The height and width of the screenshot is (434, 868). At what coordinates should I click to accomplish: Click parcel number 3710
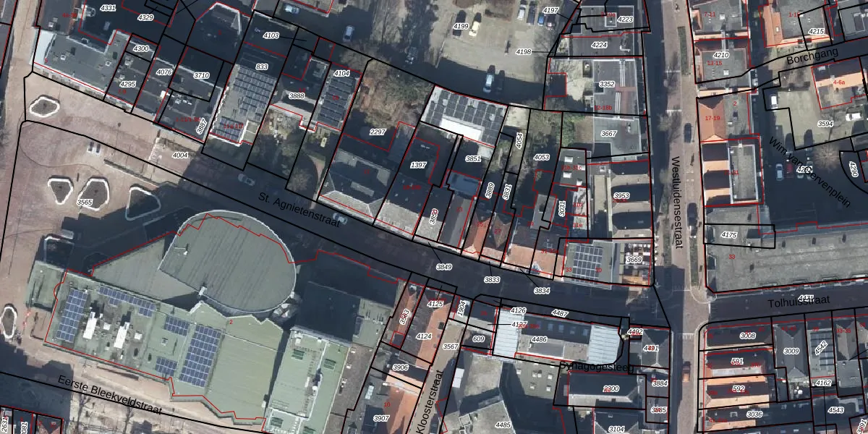201,75
